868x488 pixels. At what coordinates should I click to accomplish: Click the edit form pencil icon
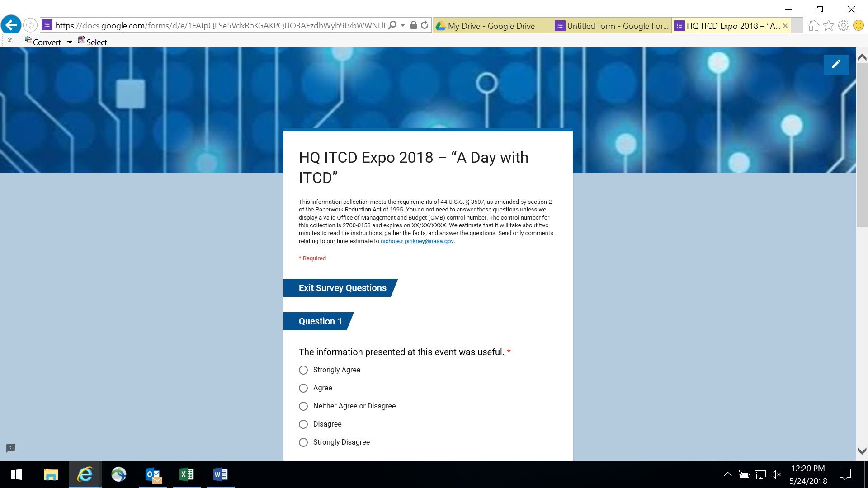tap(836, 64)
